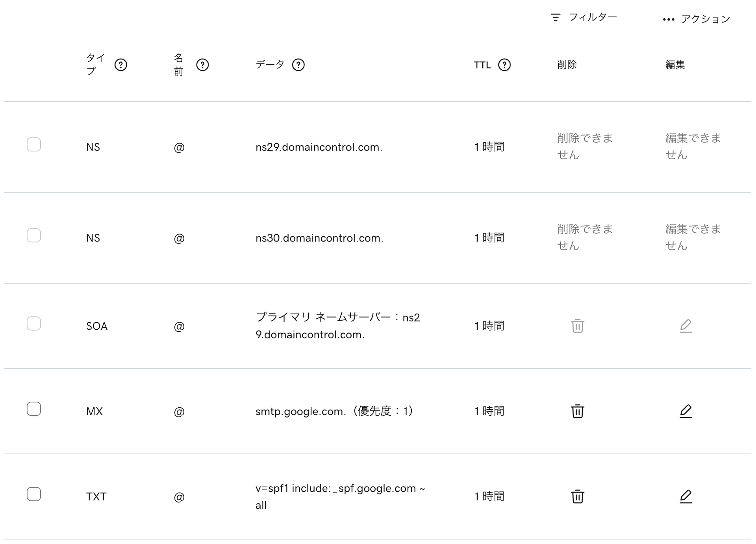Screen dimensions: 756x544
Task: Check the ns29 NS record checkbox
Action: (34, 145)
